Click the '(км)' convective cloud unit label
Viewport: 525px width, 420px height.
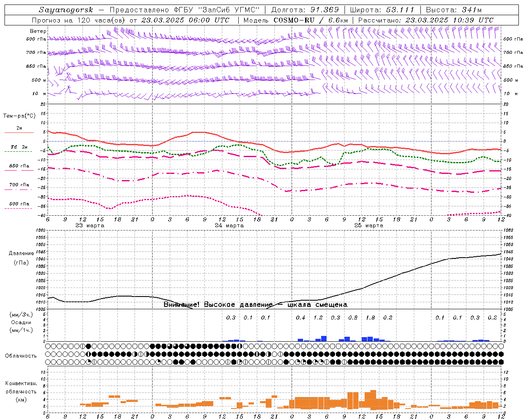(x=21, y=399)
